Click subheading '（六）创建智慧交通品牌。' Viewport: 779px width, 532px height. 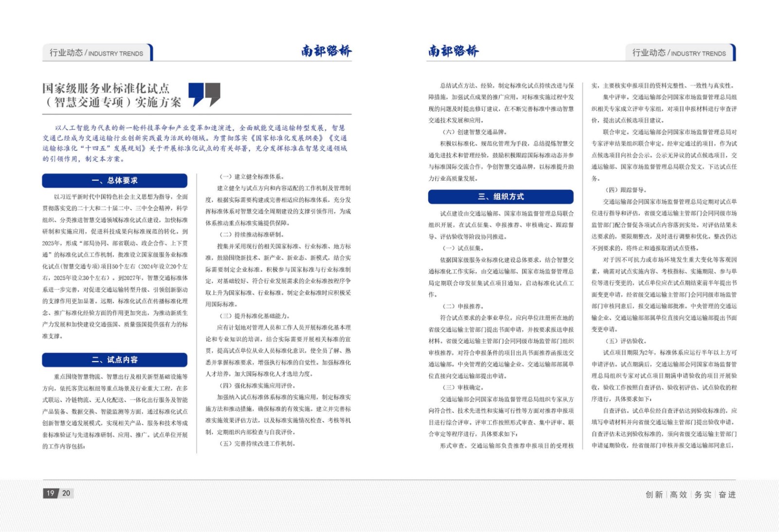[x=475, y=132]
